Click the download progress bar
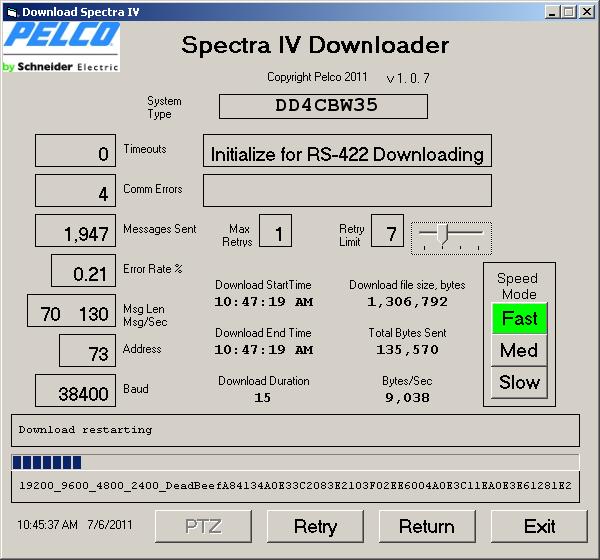 click(x=295, y=462)
